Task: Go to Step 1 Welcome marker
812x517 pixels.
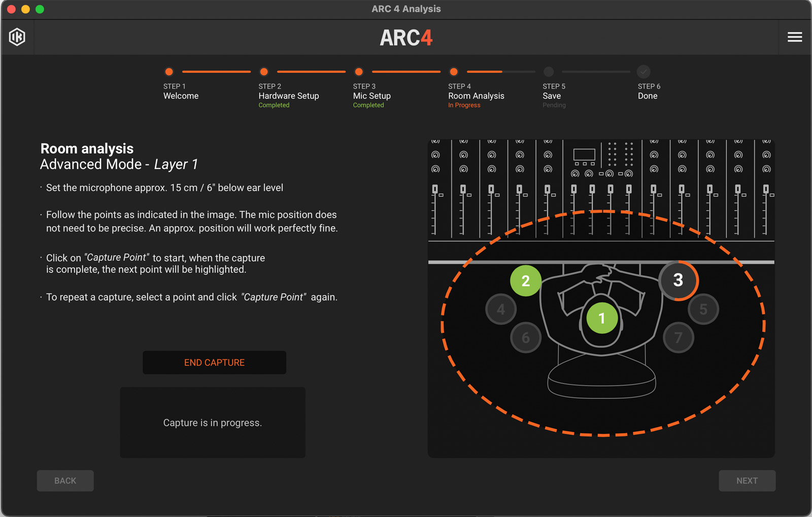Action: (169, 72)
